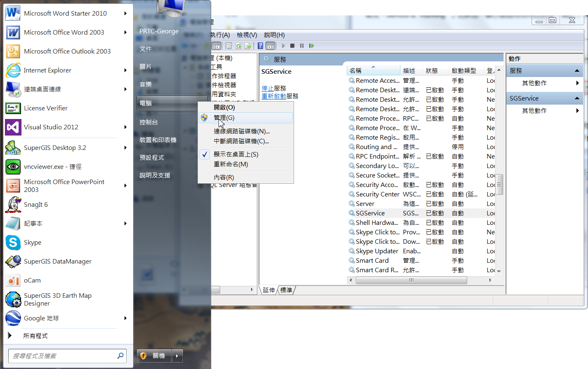Select 管理(G) in context menu

(x=246, y=118)
